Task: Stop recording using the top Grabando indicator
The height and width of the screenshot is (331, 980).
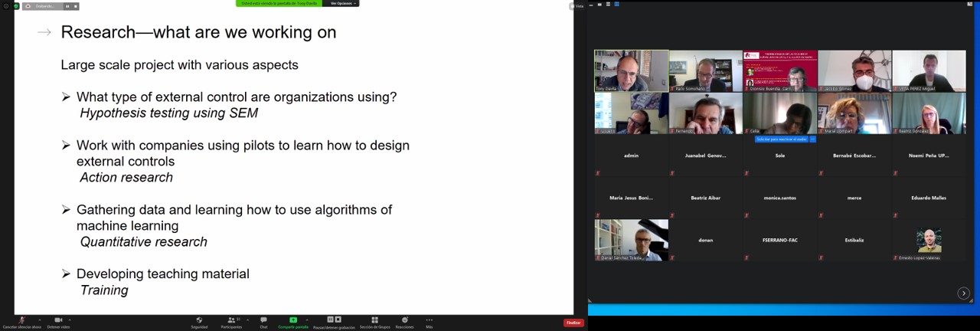Action: pos(75,6)
